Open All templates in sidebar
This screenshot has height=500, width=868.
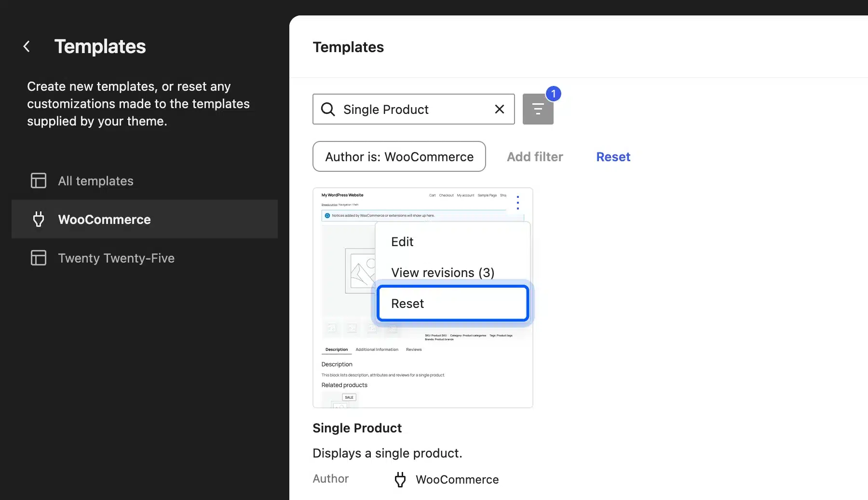pyautogui.click(x=145, y=181)
